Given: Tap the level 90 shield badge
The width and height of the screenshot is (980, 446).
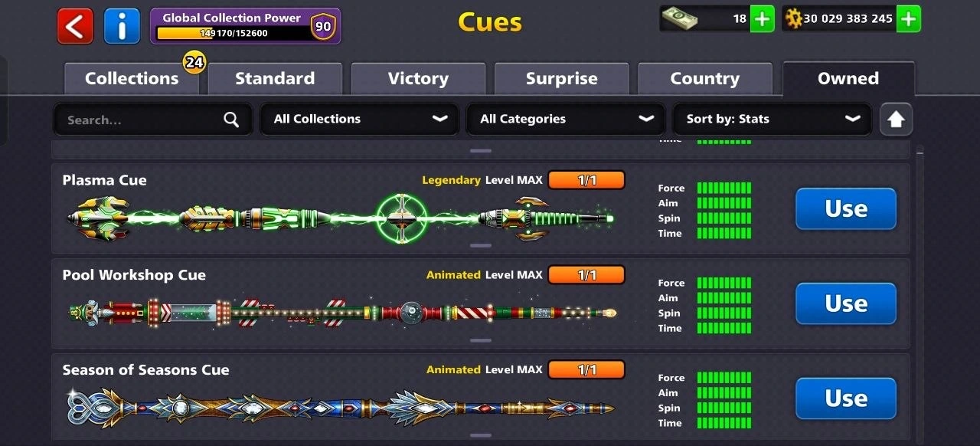Looking at the screenshot, I should click(x=323, y=27).
